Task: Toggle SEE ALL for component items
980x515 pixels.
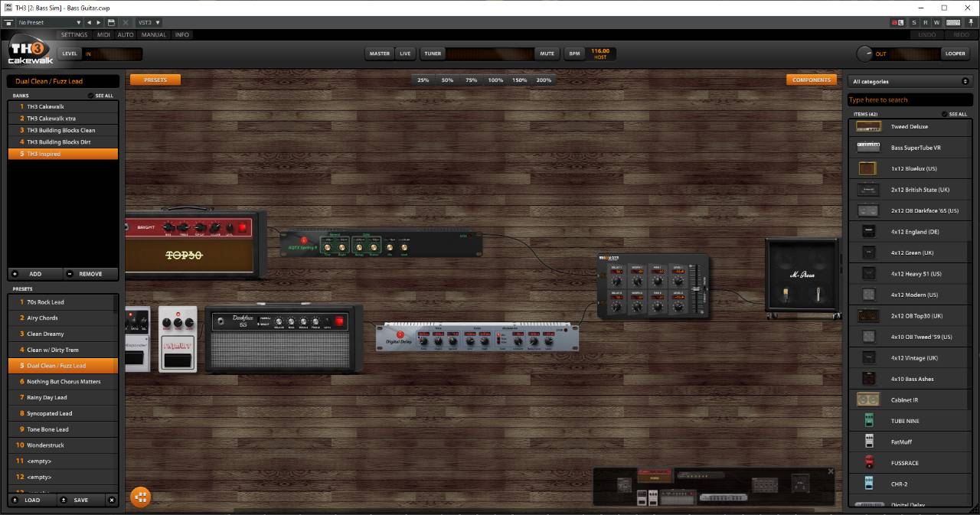Action: coord(955,114)
